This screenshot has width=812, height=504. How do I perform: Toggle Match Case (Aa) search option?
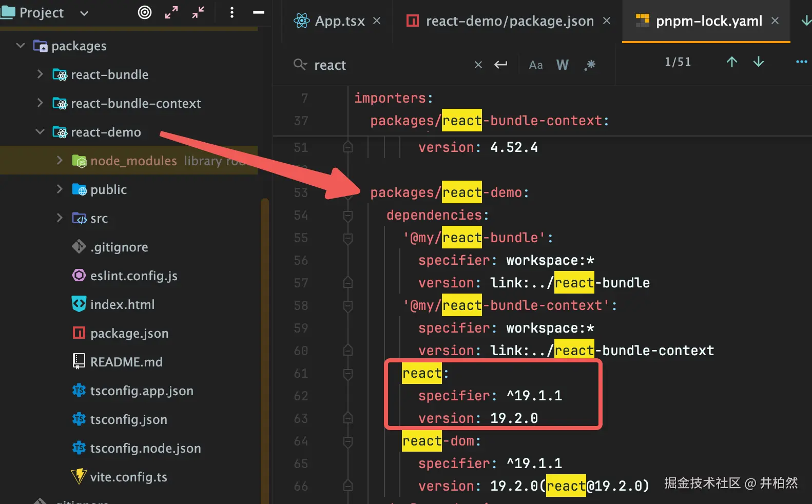tap(535, 65)
